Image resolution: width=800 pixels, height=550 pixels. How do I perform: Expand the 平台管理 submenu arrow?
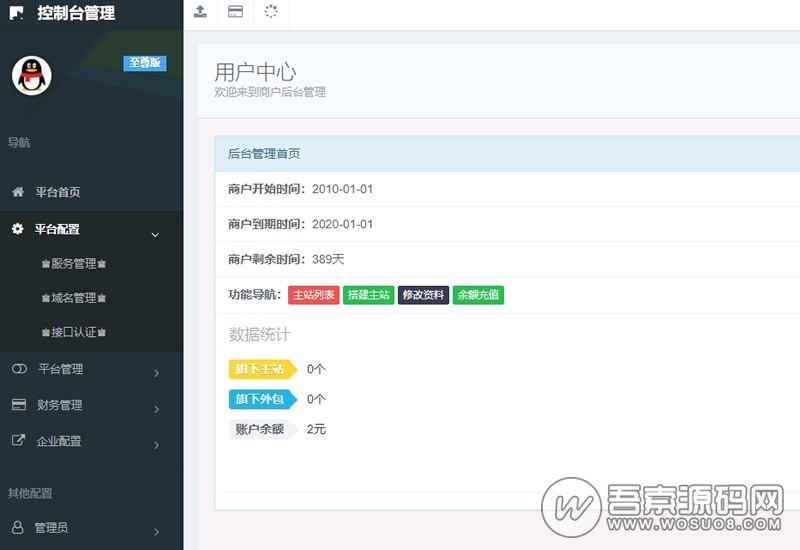[x=157, y=374]
